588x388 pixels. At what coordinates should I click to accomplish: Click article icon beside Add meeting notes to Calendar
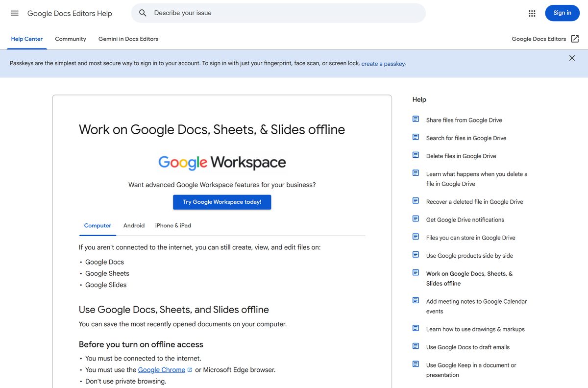(416, 300)
